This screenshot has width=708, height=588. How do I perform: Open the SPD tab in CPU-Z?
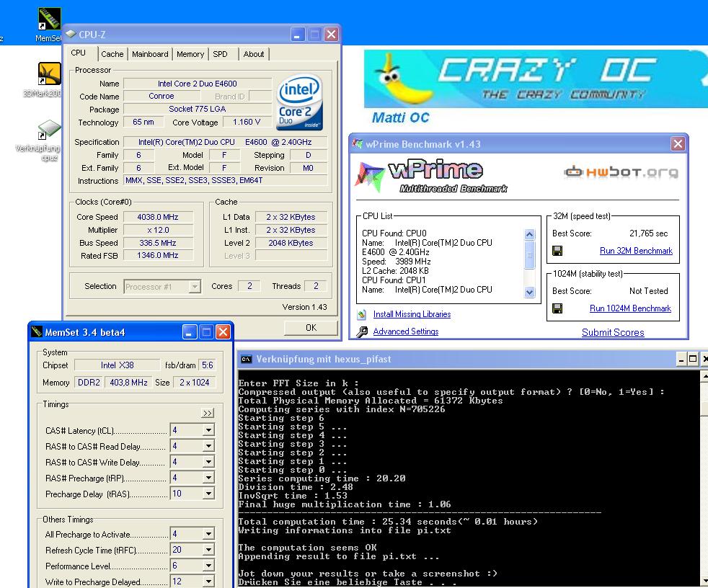pyautogui.click(x=221, y=54)
